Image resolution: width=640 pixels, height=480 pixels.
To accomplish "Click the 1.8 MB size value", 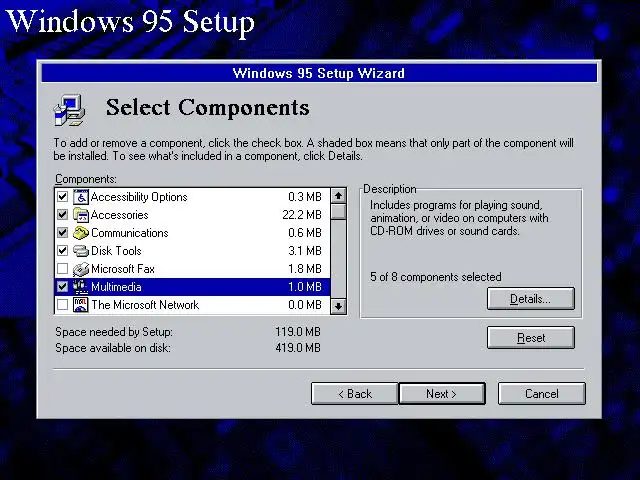I will 305,269.
